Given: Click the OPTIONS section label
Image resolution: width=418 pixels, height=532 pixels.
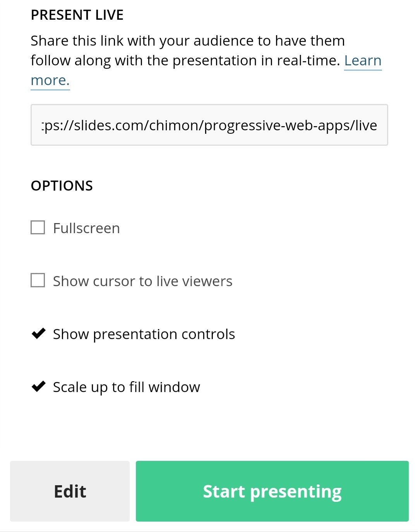Looking at the screenshot, I should (x=62, y=185).
